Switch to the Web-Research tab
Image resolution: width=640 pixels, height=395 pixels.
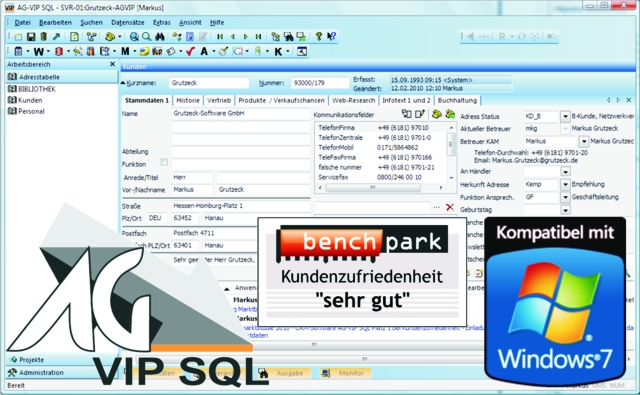353,100
